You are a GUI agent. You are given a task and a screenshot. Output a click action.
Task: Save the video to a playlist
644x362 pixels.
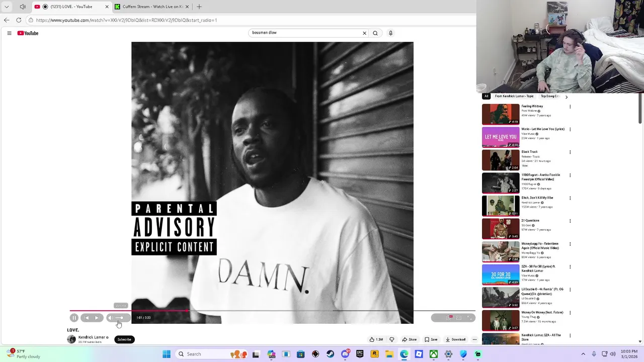431,339
